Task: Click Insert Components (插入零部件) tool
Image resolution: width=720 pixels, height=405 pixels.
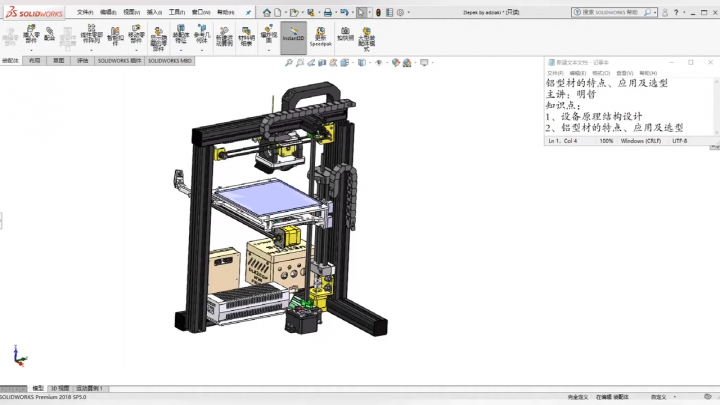Action: 31,35
